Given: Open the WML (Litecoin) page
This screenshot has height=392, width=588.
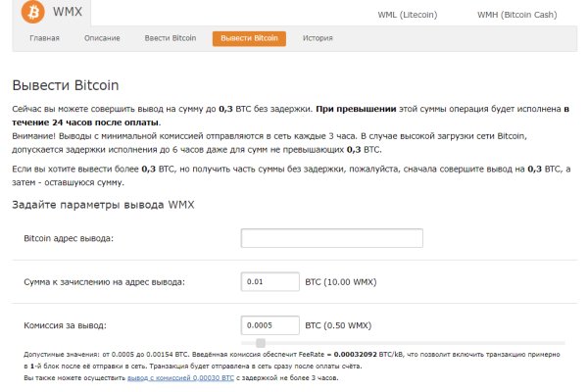Looking at the screenshot, I should pyautogui.click(x=407, y=15).
